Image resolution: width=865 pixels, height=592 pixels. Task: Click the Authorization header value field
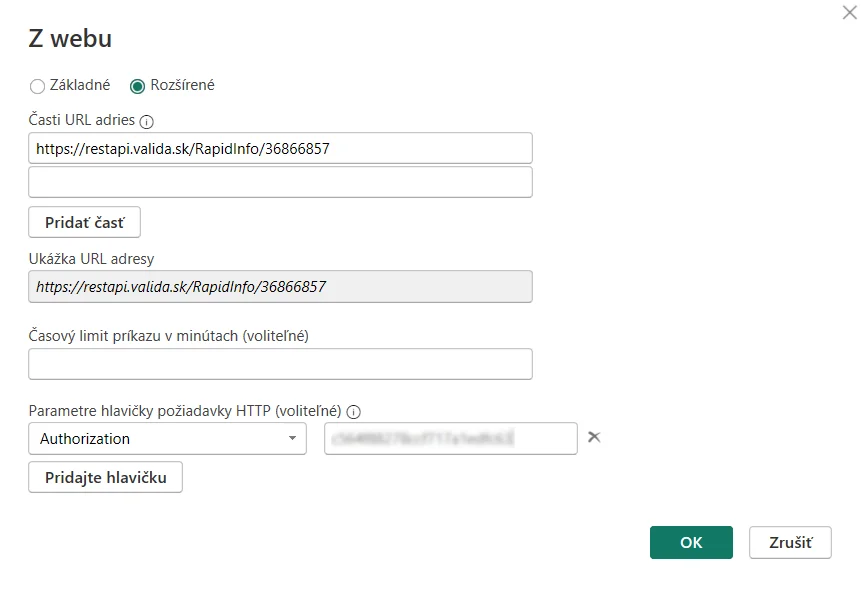tap(451, 439)
